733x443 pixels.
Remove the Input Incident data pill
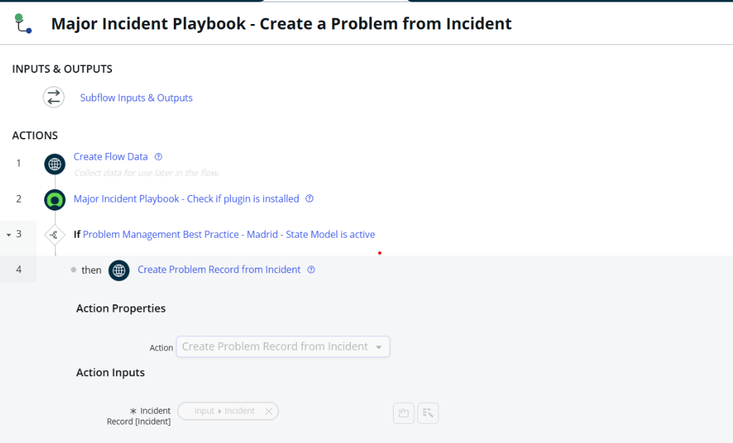[x=268, y=411]
